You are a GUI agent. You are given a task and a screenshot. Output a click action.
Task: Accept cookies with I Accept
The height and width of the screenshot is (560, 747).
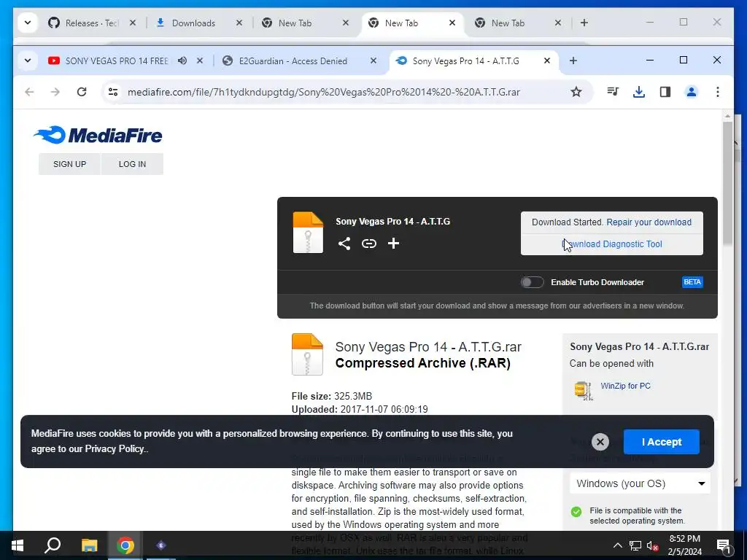(x=661, y=442)
